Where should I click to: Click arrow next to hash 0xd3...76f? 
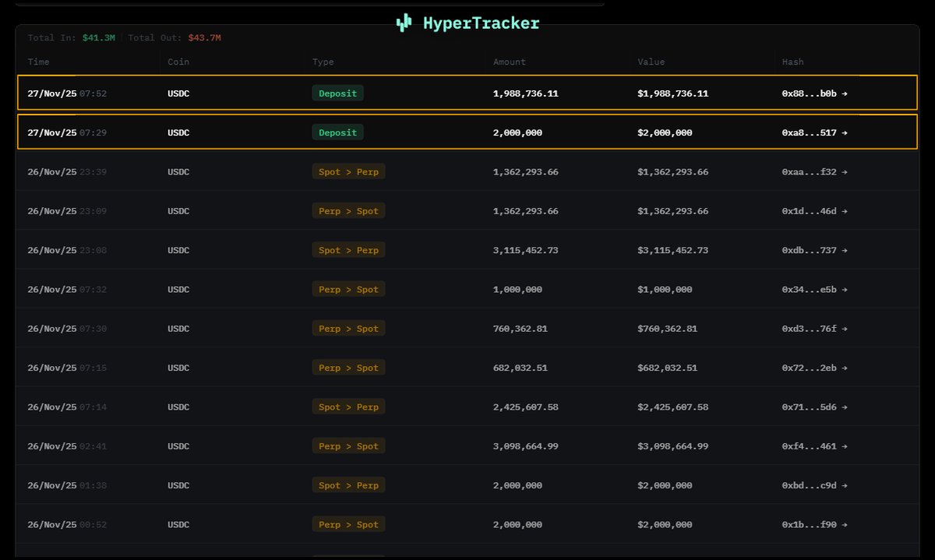click(844, 329)
